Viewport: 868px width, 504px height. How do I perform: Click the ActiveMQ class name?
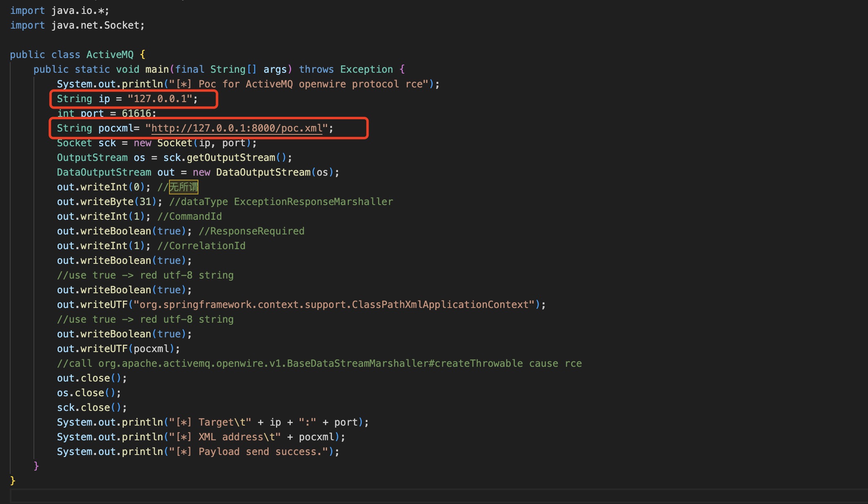[110, 55]
